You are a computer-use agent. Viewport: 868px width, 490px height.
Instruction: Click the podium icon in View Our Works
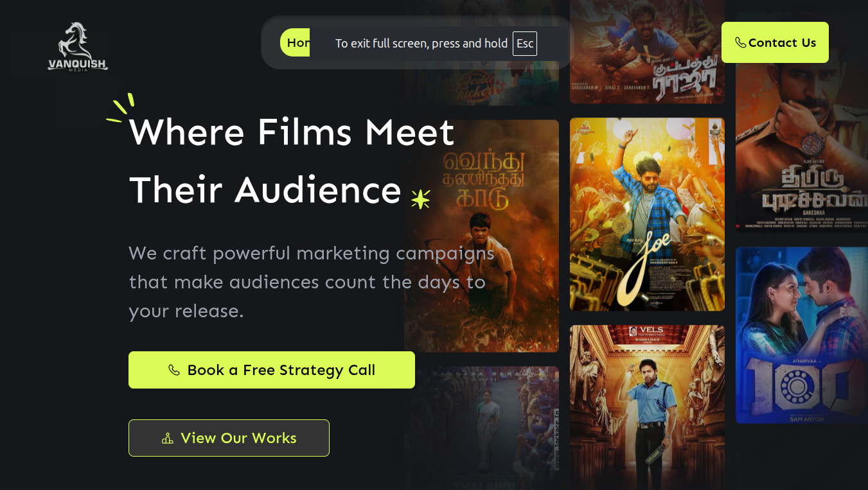point(168,439)
